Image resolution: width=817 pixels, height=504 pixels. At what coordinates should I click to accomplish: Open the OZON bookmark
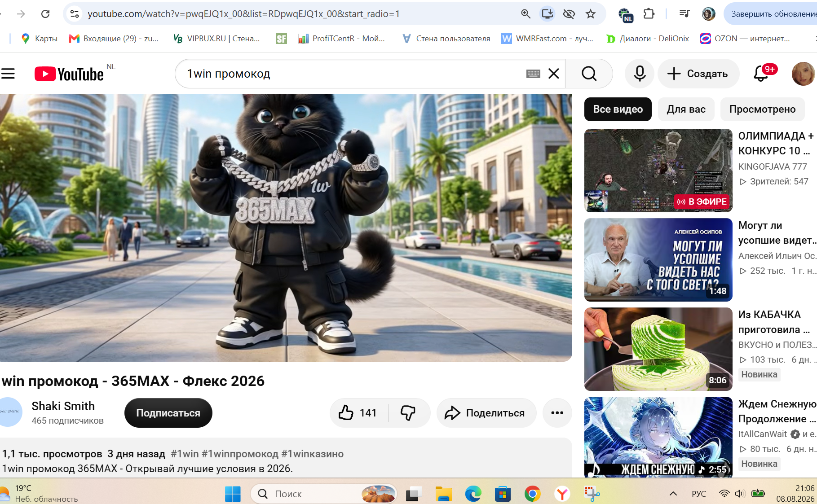(745, 39)
